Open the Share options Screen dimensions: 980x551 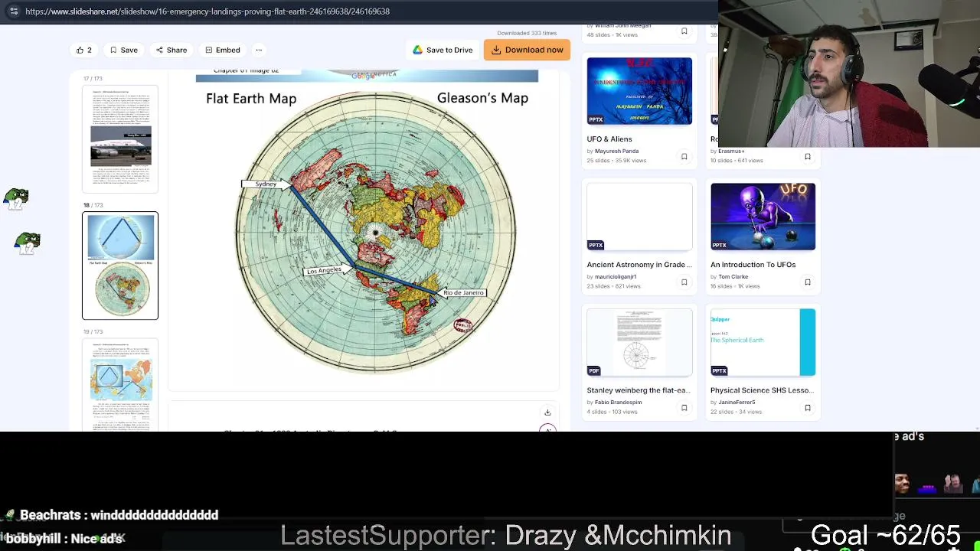point(171,50)
